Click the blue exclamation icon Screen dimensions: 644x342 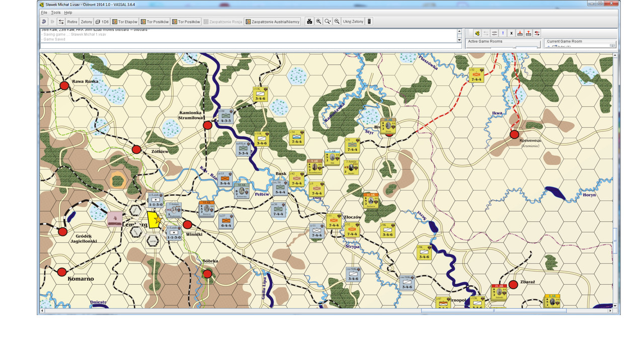[503, 33]
